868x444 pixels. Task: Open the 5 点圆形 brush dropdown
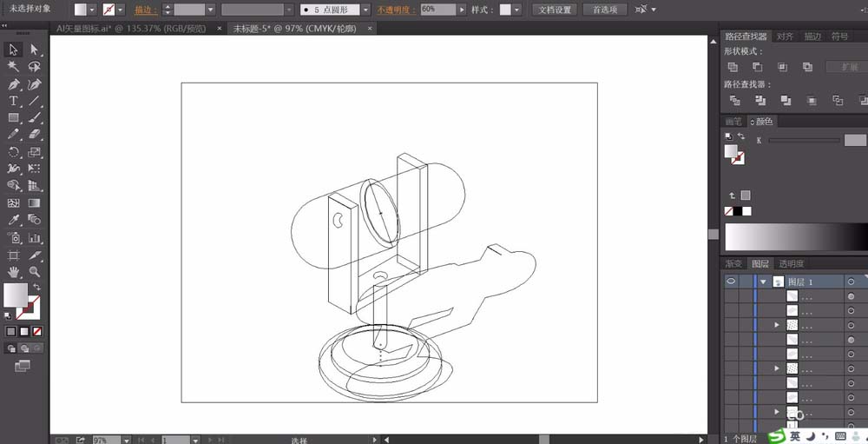pyautogui.click(x=365, y=10)
